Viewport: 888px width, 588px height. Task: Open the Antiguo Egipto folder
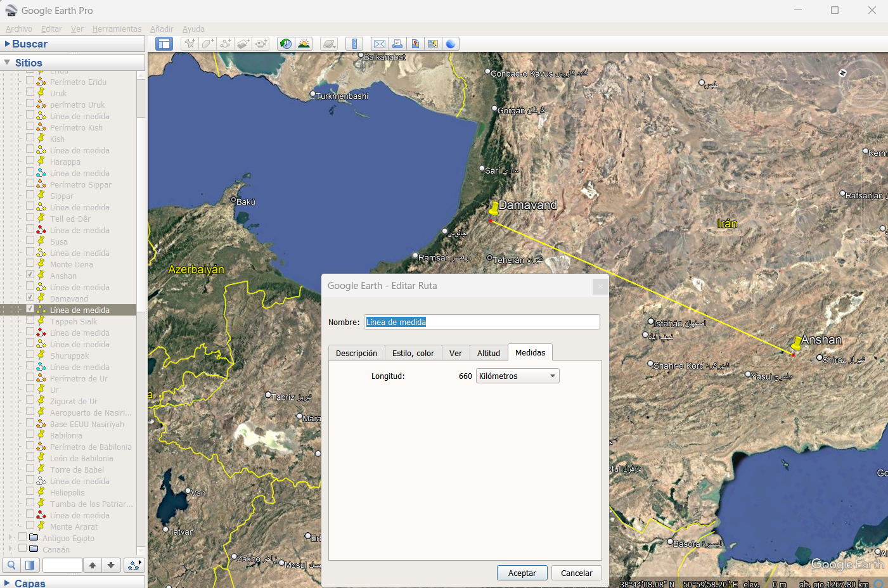68,538
